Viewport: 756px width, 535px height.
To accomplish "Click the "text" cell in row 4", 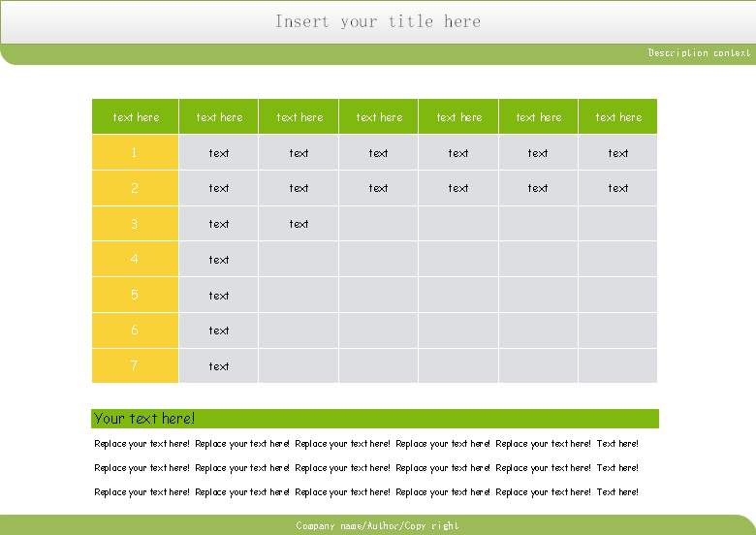I will pyautogui.click(x=218, y=260).
